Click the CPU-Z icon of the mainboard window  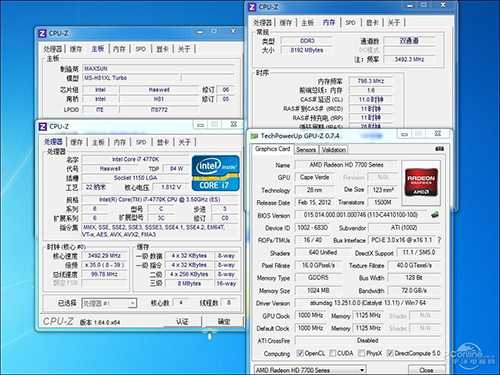[42, 33]
